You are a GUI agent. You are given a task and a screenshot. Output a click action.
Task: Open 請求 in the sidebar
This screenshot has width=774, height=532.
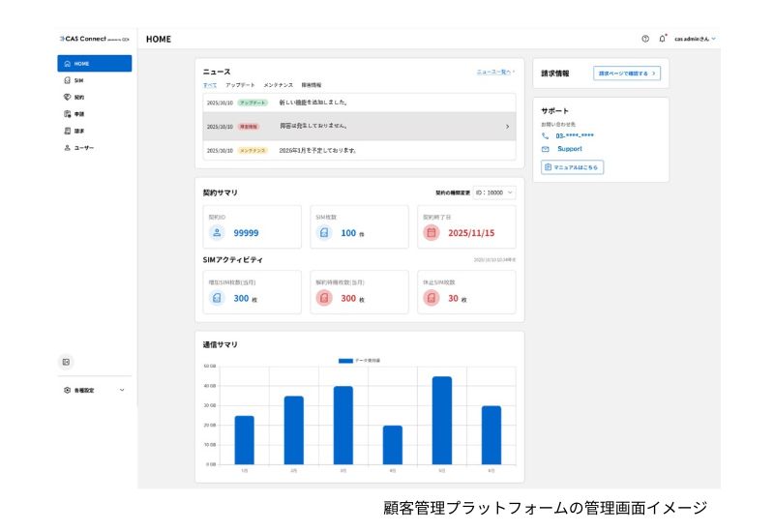(x=78, y=131)
